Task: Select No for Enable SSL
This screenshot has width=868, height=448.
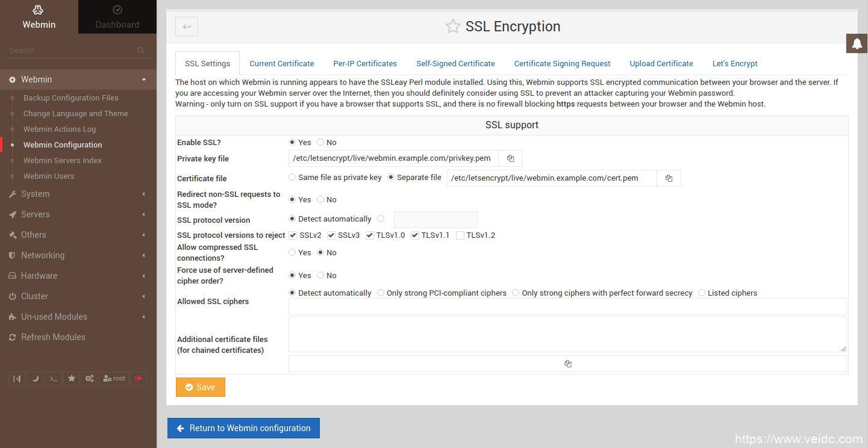Action: (x=320, y=143)
